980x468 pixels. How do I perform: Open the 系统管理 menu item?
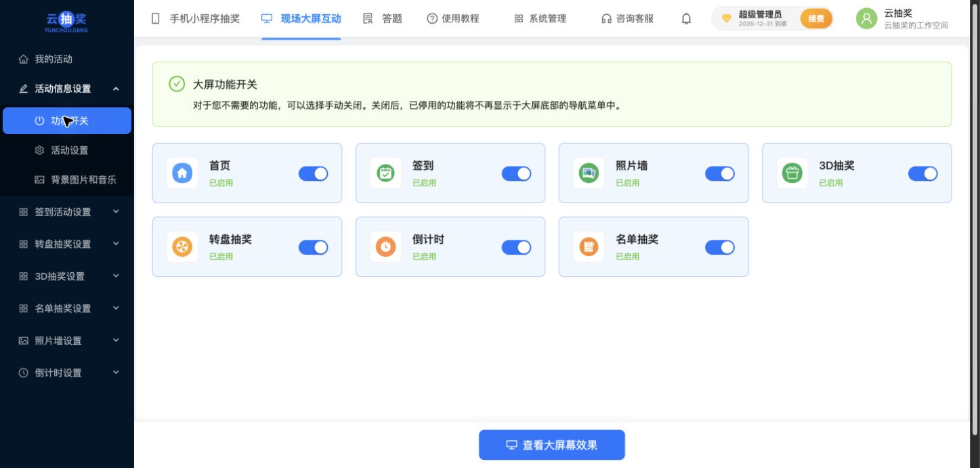(x=540, y=19)
